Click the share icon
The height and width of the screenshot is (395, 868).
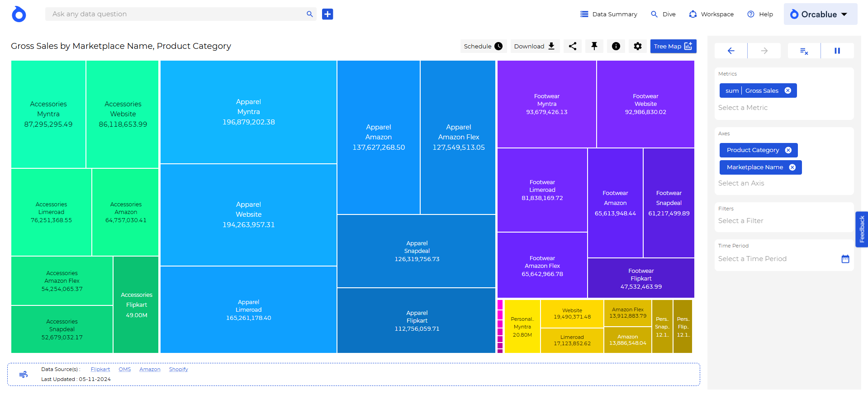click(573, 46)
